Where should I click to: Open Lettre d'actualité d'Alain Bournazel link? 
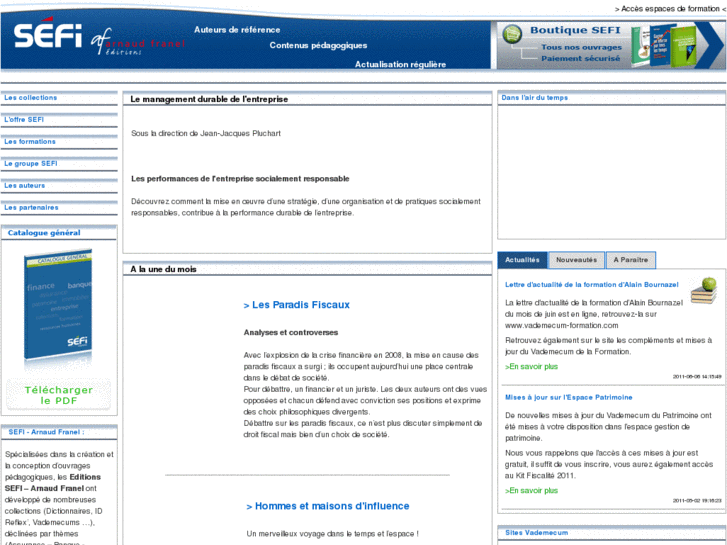pyautogui.click(x=592, y=285)
